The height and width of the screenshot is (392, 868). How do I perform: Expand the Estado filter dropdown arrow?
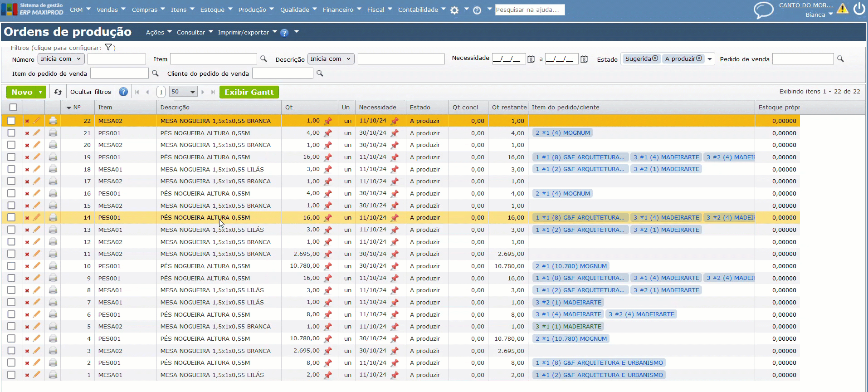(x=710, y=59)
